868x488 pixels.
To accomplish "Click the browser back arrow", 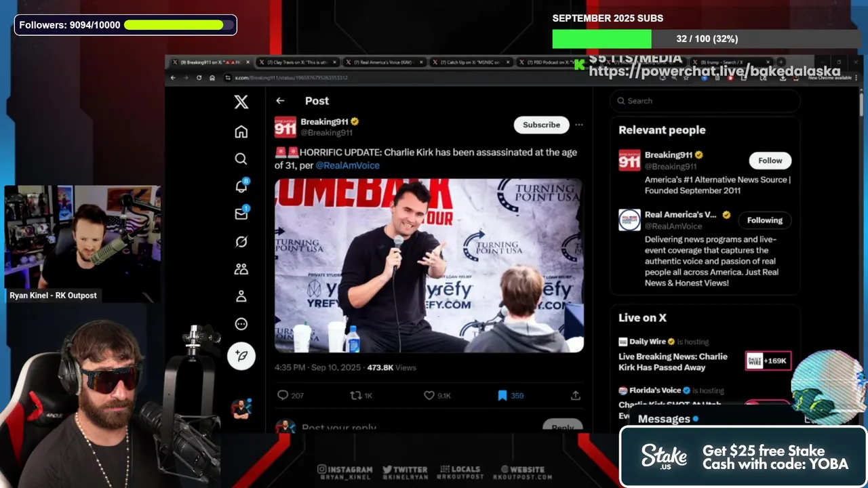I will [x=173, y=78].
